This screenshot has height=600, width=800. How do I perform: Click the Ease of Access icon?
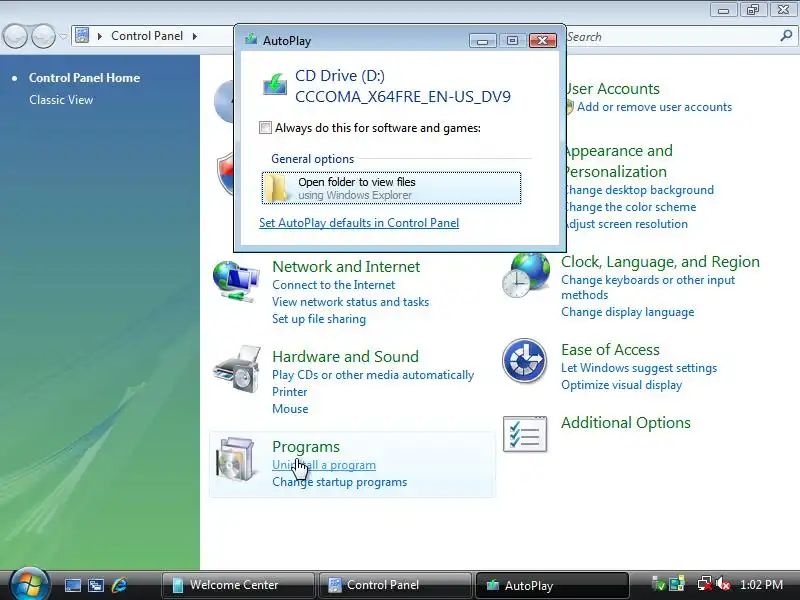click(524, 361)
